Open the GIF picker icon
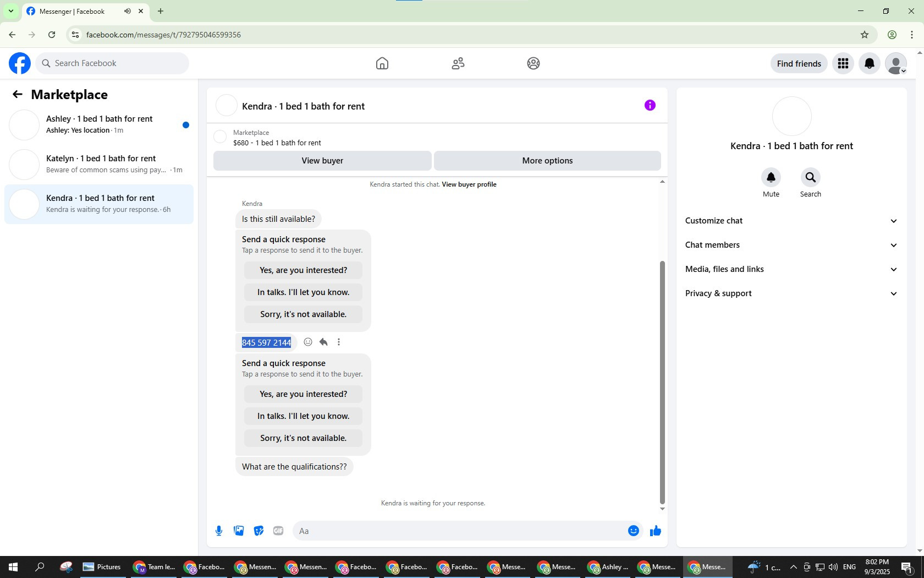This screenshot has height=578, width=924. pyautogui.click(x=278, y=531)
